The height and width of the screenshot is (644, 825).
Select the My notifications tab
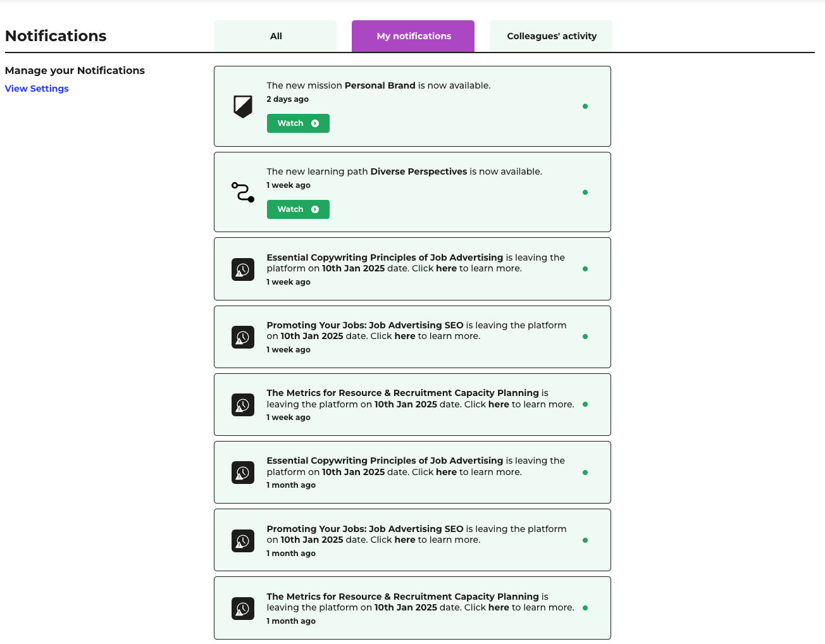413,36
